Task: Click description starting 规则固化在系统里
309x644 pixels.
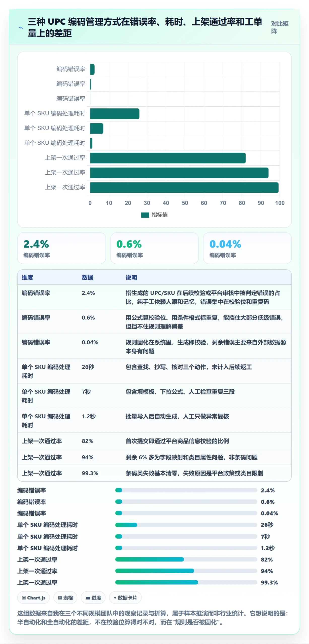Action: pyautogui.click(x=206, y=347)
